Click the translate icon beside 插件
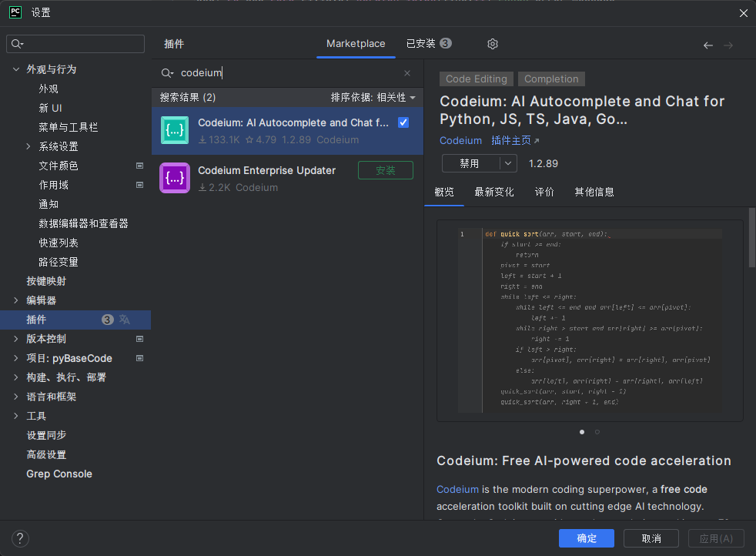This screenshot has width=756, height=556. point(125,320)
